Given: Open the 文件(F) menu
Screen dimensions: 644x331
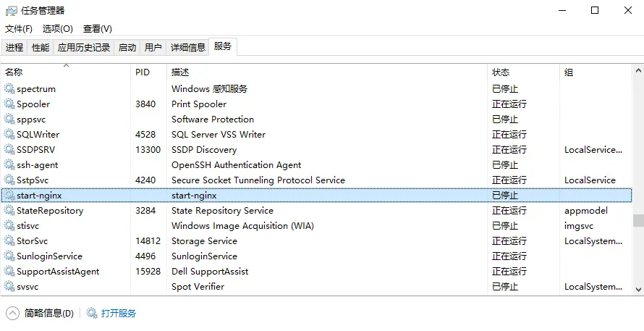Looking at the screenshot, I should (x=19, y=29).
